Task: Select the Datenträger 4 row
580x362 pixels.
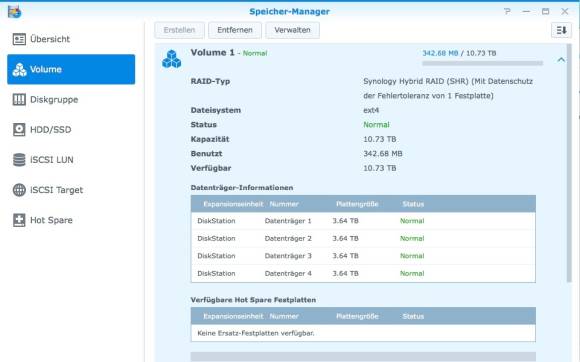Action: tap(363, 274)
